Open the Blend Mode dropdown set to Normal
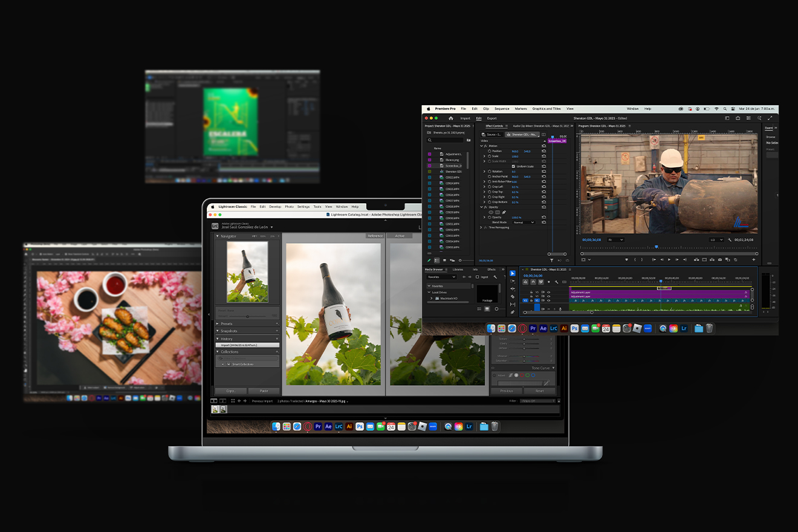This screenshot has height=532, width=798. 524,222
